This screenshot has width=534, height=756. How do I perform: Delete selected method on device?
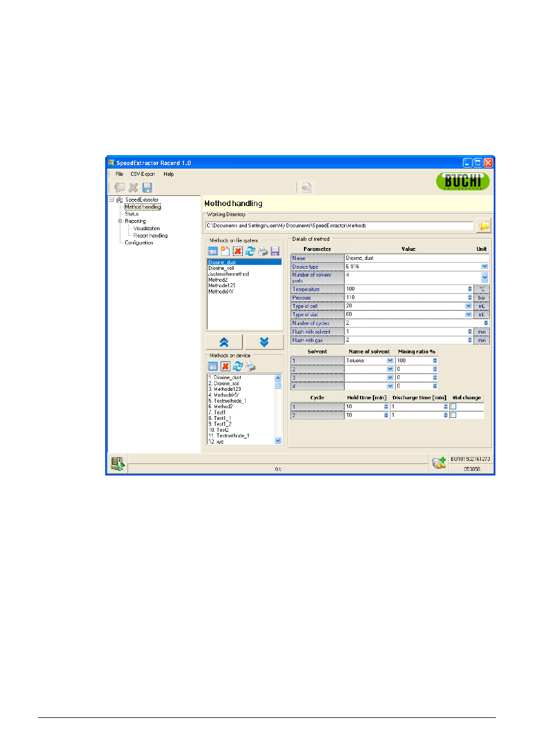click(x=226, y=366)
